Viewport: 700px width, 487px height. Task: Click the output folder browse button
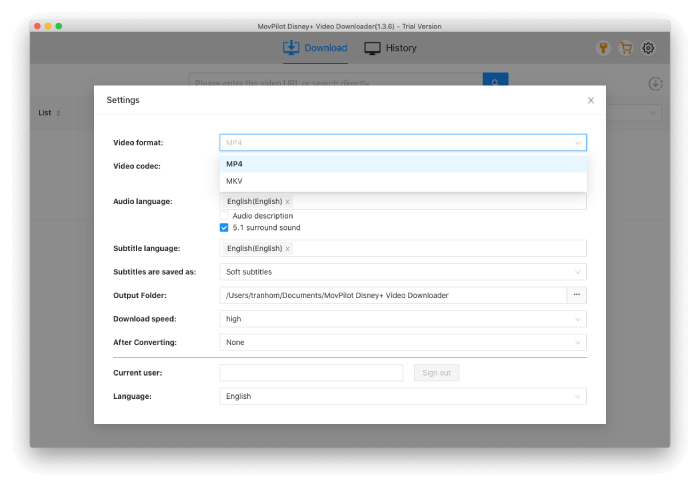coord(576,295)
